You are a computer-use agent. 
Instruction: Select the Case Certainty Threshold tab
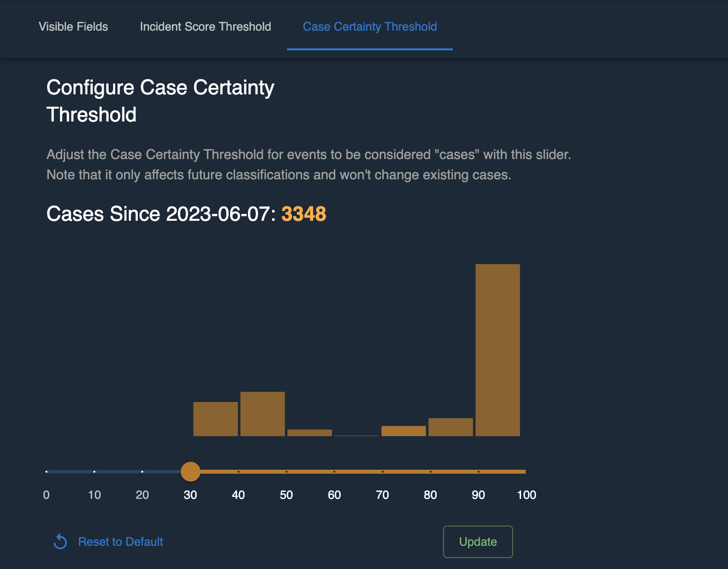coord(369,27)
